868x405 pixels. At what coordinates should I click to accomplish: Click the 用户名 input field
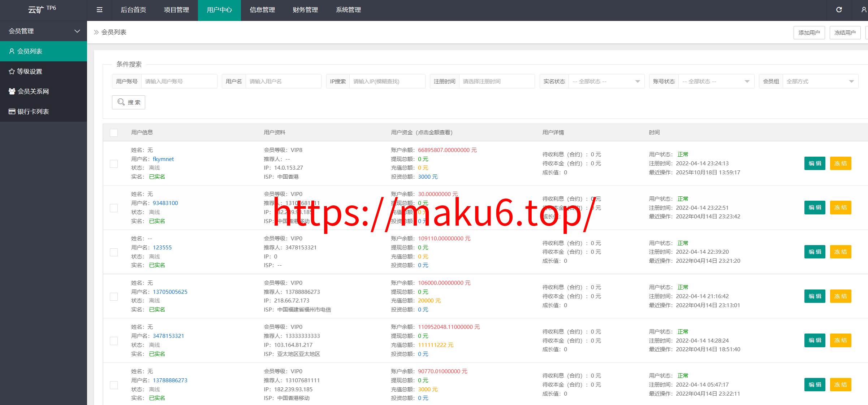click(284, 82)
